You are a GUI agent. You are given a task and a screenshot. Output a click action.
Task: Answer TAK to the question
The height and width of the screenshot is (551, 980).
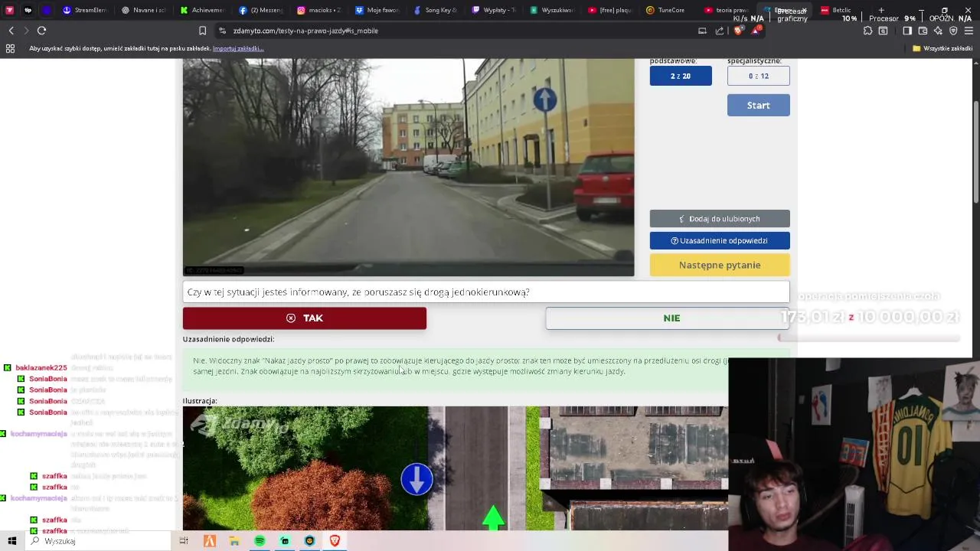point(305,318)
